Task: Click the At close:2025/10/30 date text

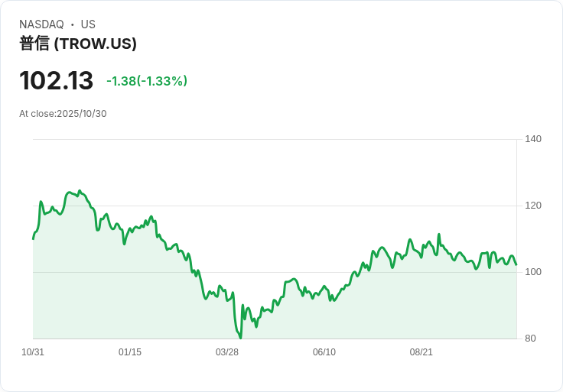Action: pos(63,114)
